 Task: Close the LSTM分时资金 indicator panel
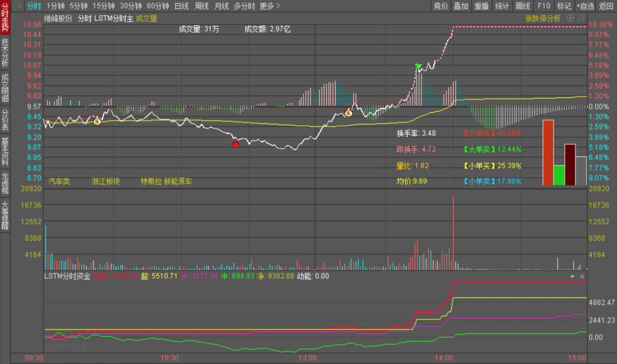coord(582,277)
